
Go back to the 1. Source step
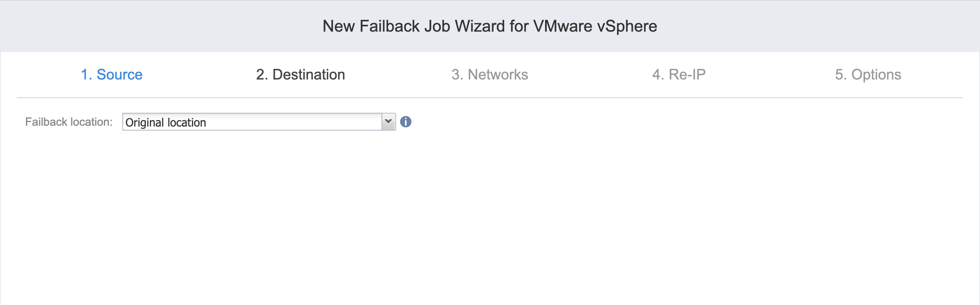click(x=112, y=75)
